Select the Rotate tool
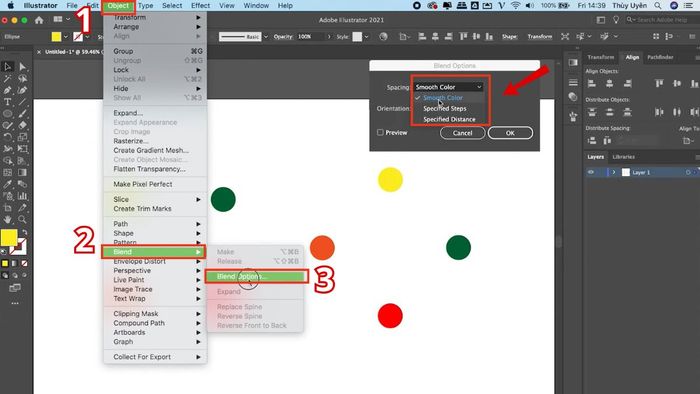Screen dimensions: 700x394 pyautogui.click(x=8, y=137)
